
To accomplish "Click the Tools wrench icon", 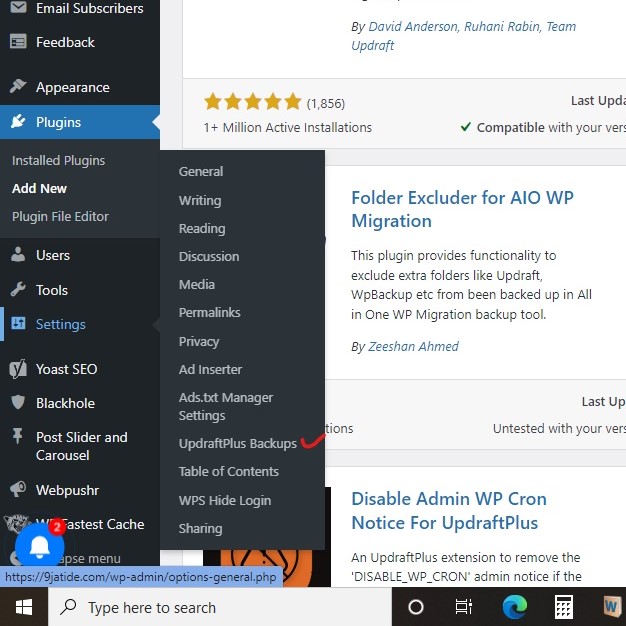I will click(x=18, y=290).
